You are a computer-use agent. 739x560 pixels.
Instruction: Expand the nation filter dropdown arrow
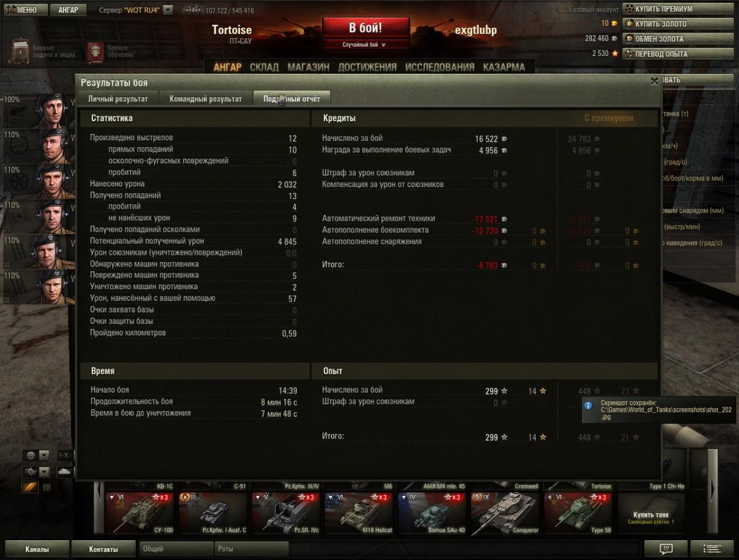coord(44,455)
